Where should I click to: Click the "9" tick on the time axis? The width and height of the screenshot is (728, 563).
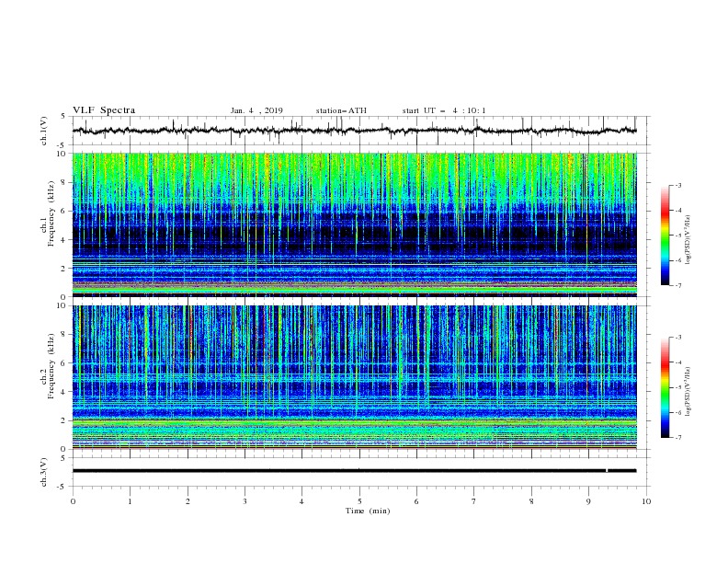(588, 501)
